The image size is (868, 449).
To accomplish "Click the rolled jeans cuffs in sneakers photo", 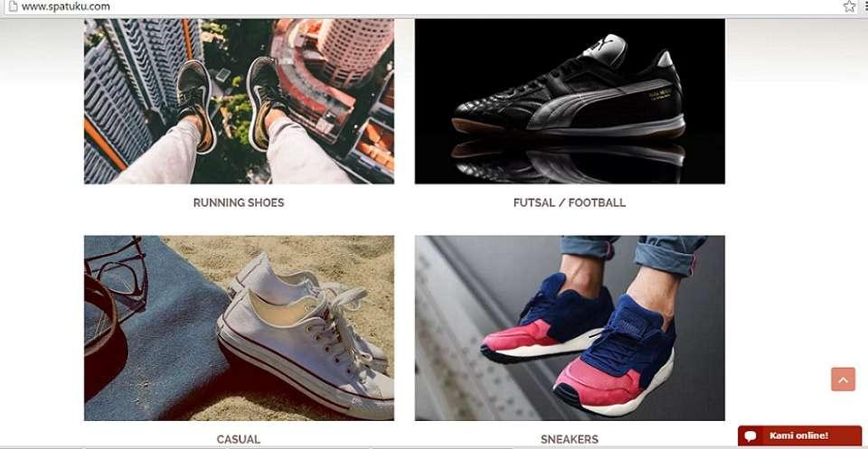I will point(635,252).
